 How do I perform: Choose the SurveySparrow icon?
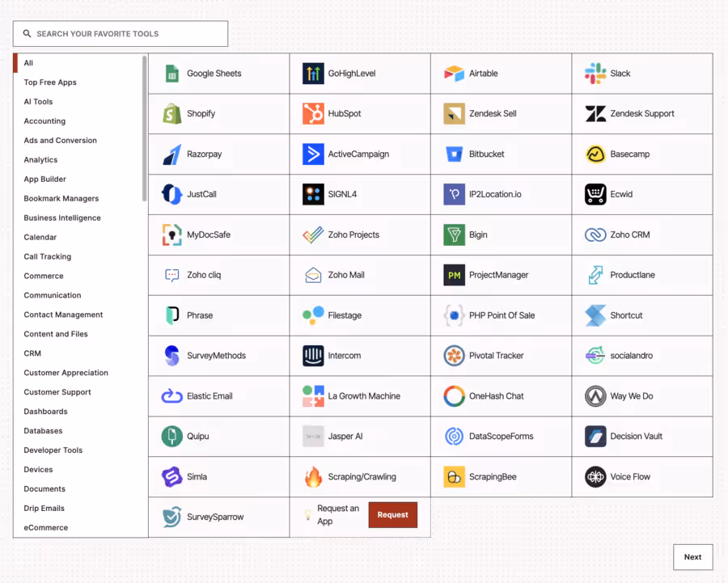pyautogui.click(x=172, y=517)
